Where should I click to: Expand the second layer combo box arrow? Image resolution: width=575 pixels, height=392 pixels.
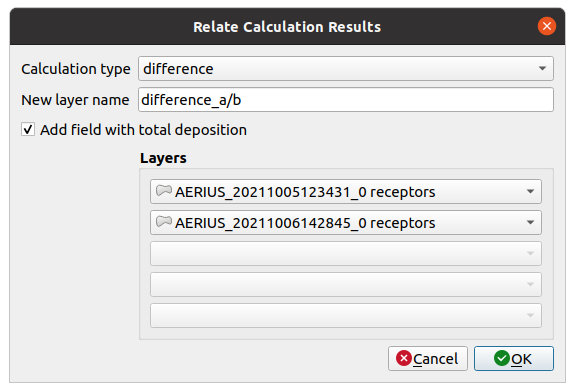point(530,222)
